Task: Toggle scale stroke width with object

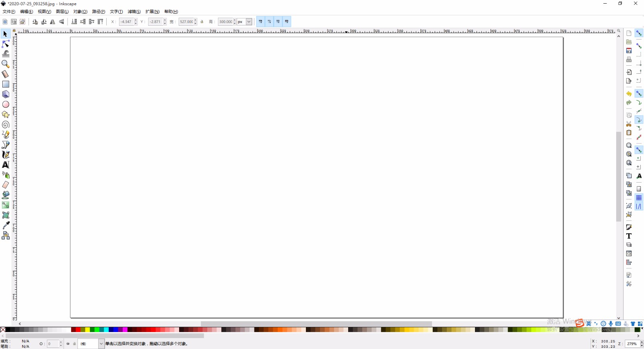Action: click(260, 22)
